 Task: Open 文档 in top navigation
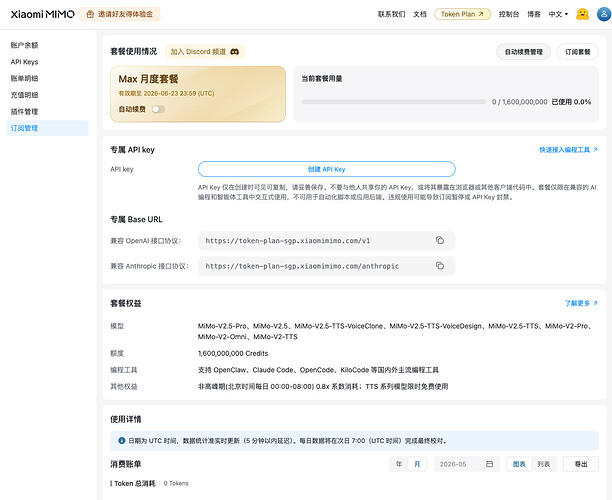(x=420, y=14)
